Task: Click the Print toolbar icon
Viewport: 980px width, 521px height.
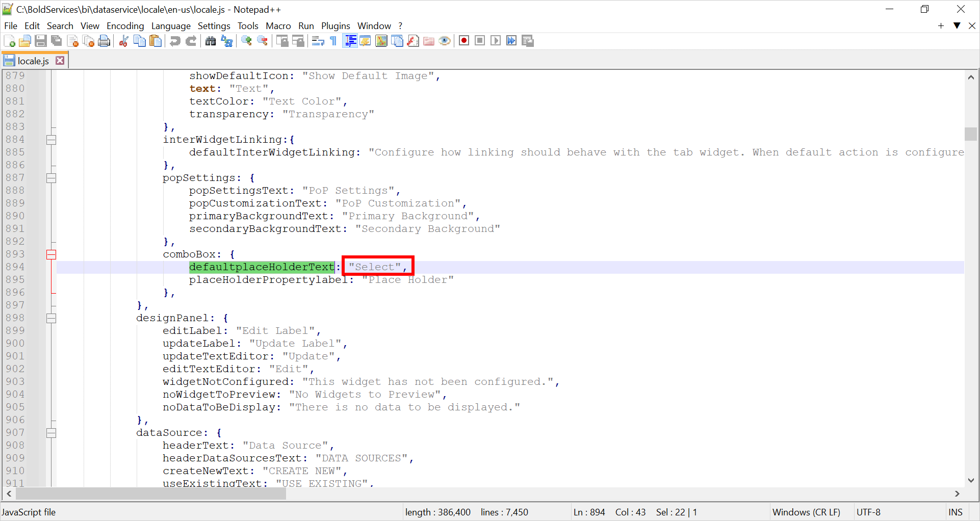Action: tap(104, 41)
